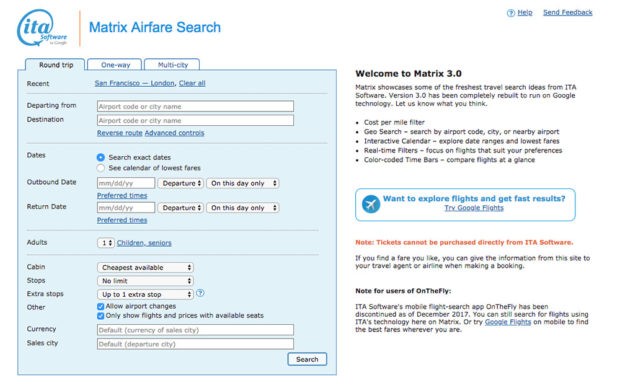Screen dimensions: 620x388
Task: Toggle Only show flights with available seats checkbox
Action: [100, 316]
